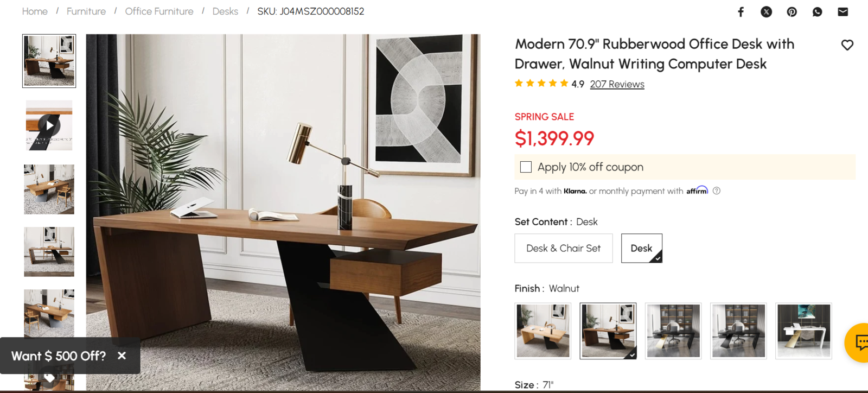This screenshot has height=393, width=868.
Task: Share product on X (Twitter)
Action: coord(766,11)
